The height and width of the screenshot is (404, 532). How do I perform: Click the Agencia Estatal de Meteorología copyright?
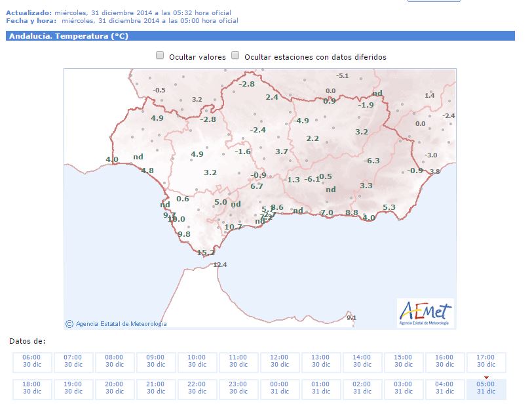coord(117,323)
